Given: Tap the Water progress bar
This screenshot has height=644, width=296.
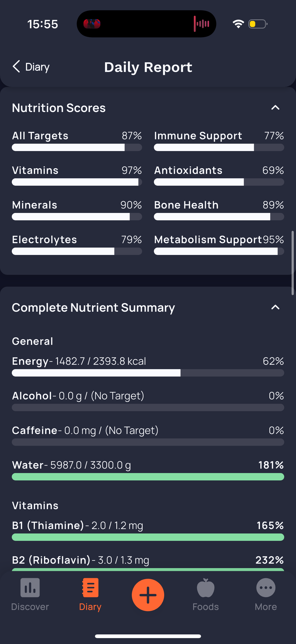Looking at the screenshot, I should coord(148,476).
